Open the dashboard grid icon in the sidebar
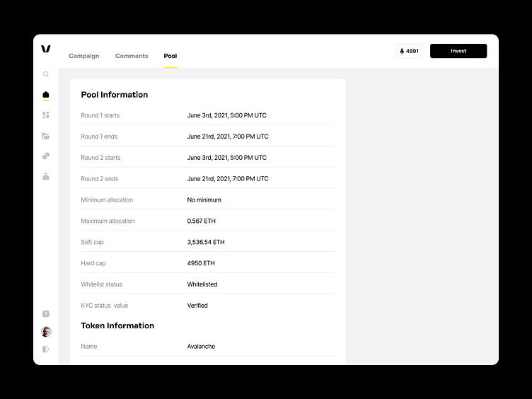532x399 pixels. click(x=46, y=115)
